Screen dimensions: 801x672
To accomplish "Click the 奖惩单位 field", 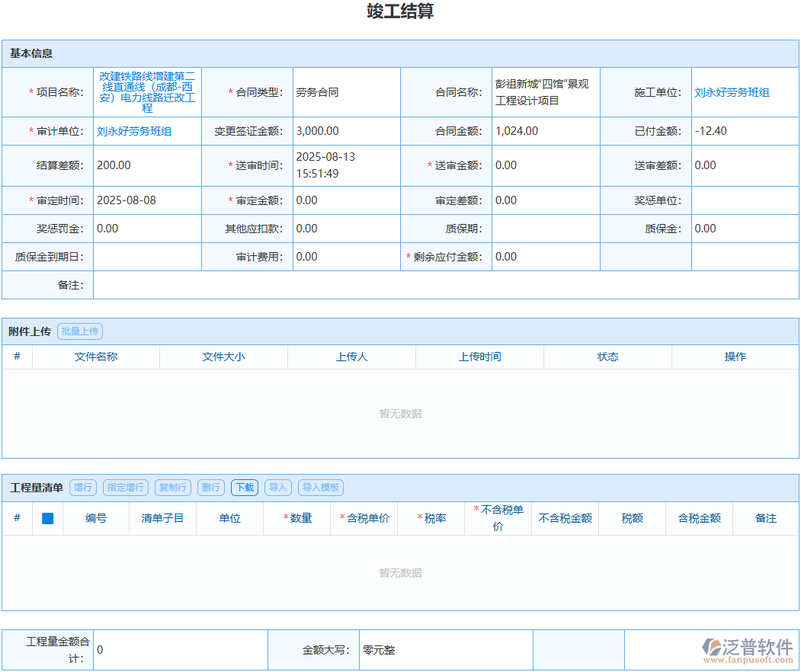I will 745,200.
